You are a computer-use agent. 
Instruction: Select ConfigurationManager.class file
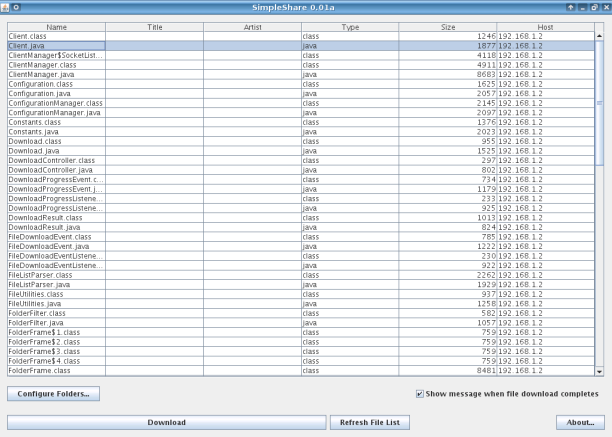point(55,103)
